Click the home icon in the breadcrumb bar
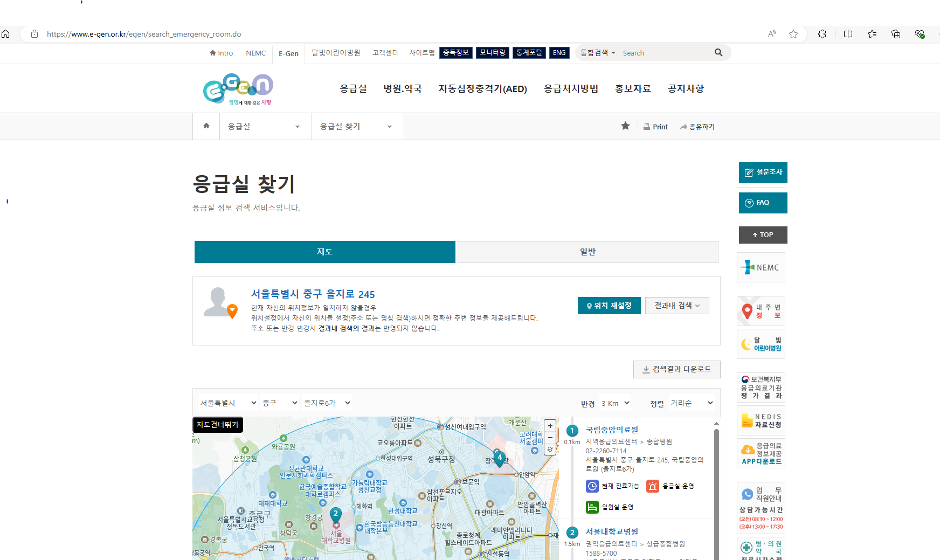940x560 pixels. pos(206,125)
